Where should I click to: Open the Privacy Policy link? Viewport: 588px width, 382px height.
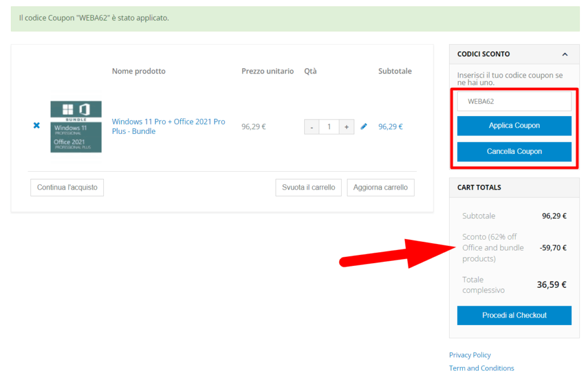(470, 355)
